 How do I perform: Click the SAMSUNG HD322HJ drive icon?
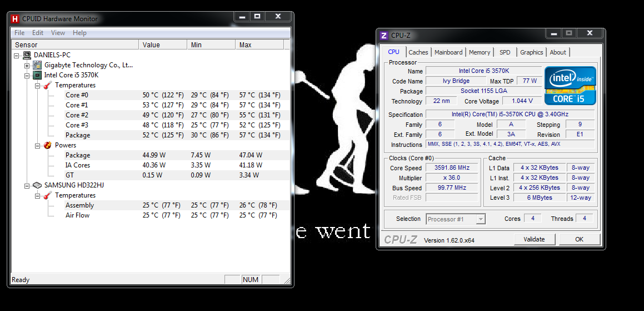pyautogui.click(x=37, y=185)
